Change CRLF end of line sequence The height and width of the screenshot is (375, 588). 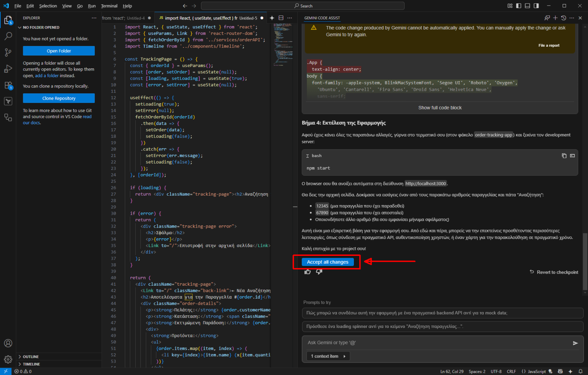(511, 371)
